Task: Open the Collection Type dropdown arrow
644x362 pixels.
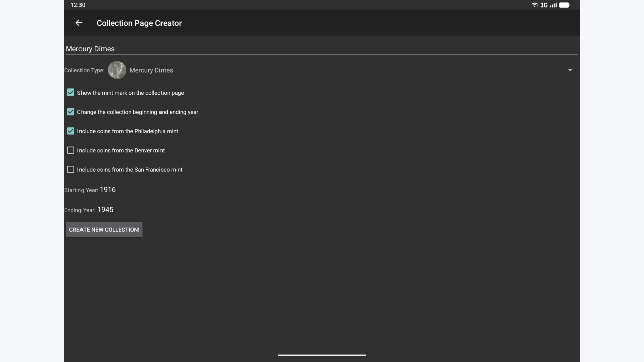Action: [570, 70]
